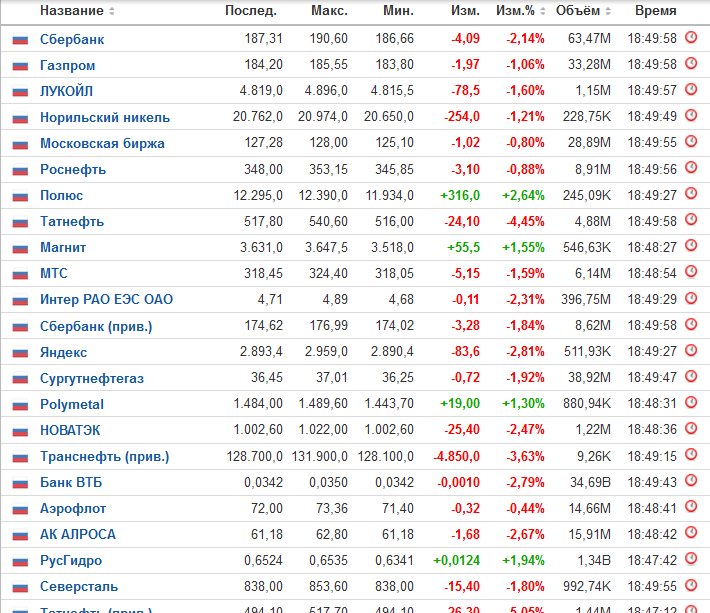The height and width of the screenshot is (613, 710).
Task: Click the +2,64% change value for Полюс
Action: point(523,196)
